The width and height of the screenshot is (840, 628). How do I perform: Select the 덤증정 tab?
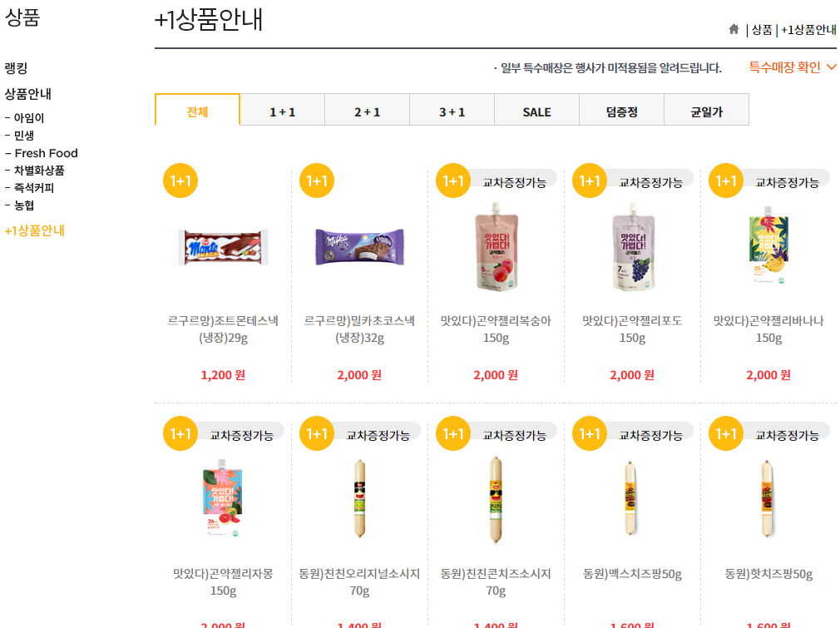click(621, 111)
